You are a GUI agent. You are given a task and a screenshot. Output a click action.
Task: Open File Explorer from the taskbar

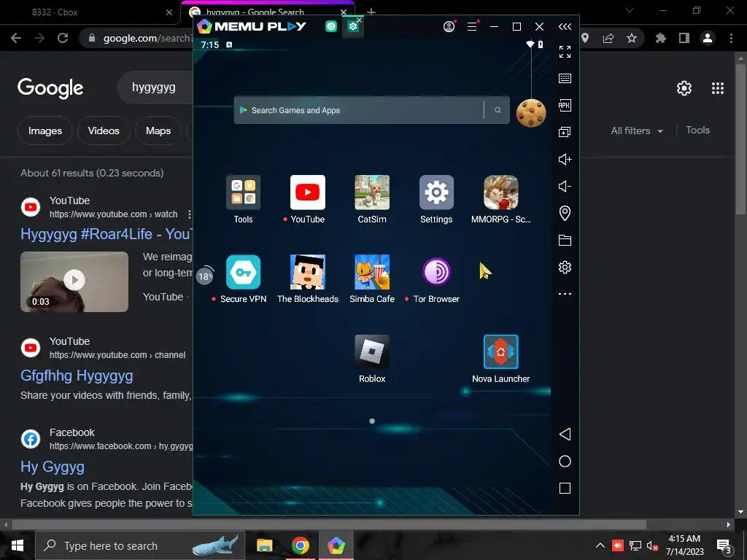coord(264,545)
